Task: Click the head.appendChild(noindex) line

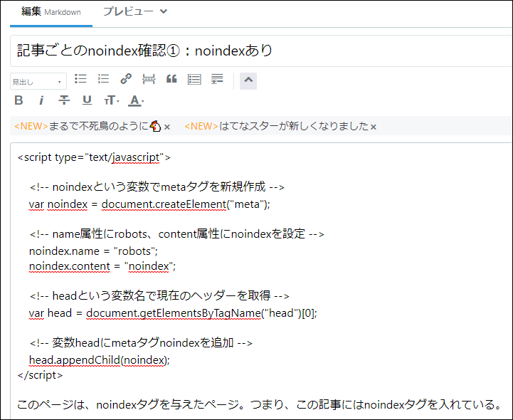Action: pos(100,360)
